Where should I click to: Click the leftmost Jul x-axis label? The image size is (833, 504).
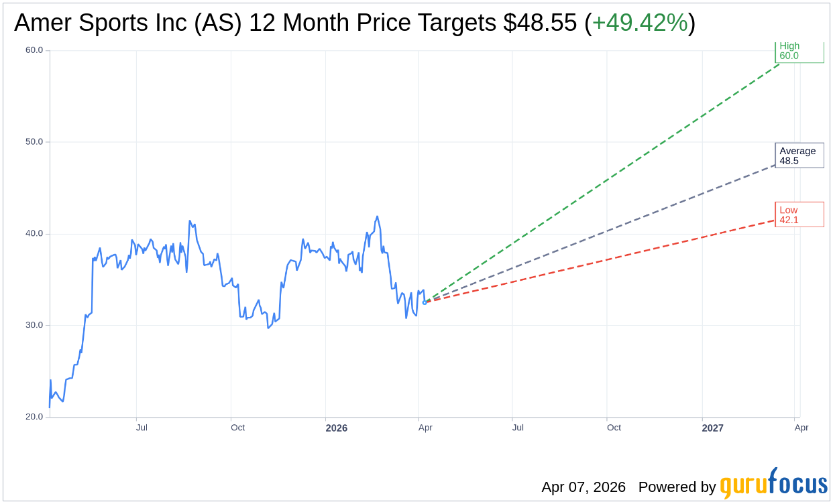pos(142,428)
